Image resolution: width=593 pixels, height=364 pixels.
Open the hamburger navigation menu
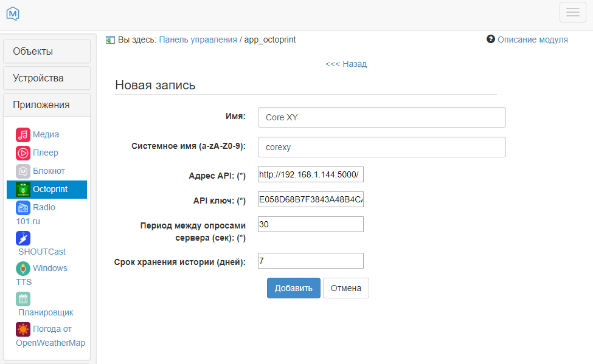572,13
